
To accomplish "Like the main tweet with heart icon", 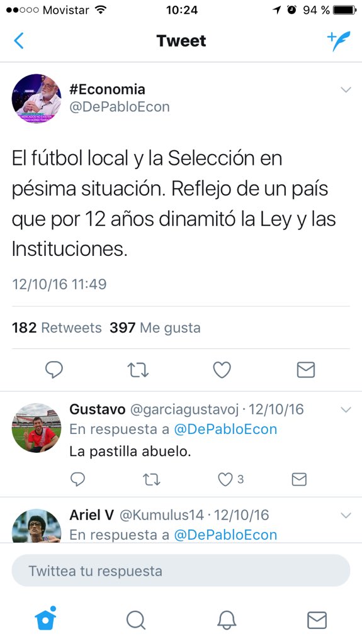I will pyautogui.click(x=222, y=370).
